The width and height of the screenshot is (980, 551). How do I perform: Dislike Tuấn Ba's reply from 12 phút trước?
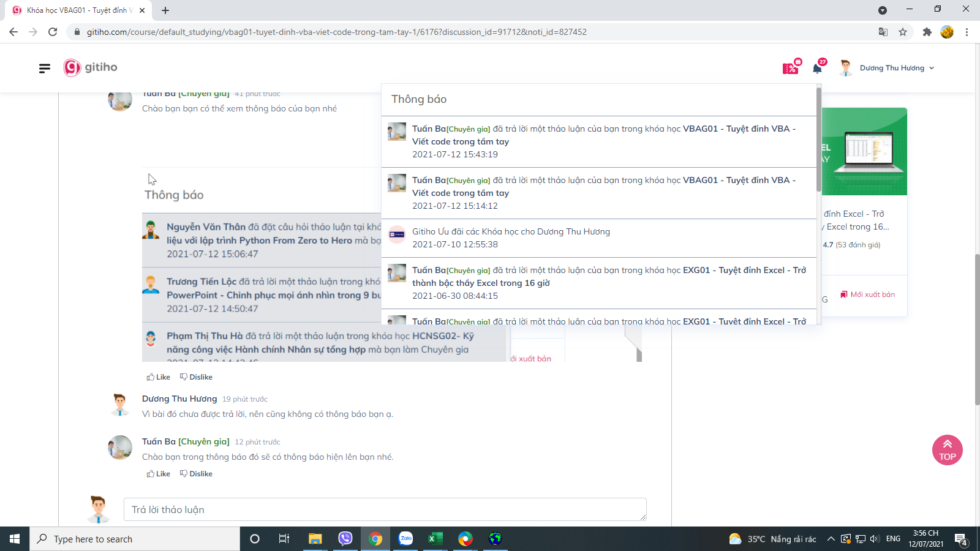pos(196,474)
